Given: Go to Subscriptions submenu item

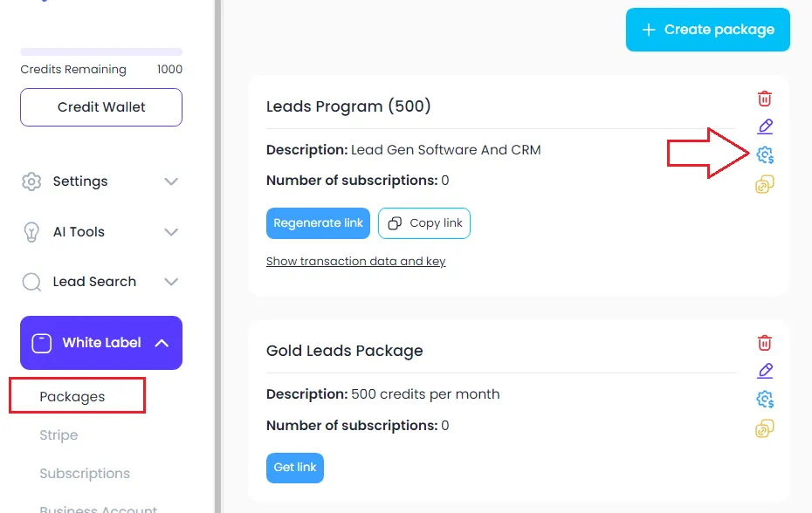Looking at the screenshot, I should tap(85, 473).
